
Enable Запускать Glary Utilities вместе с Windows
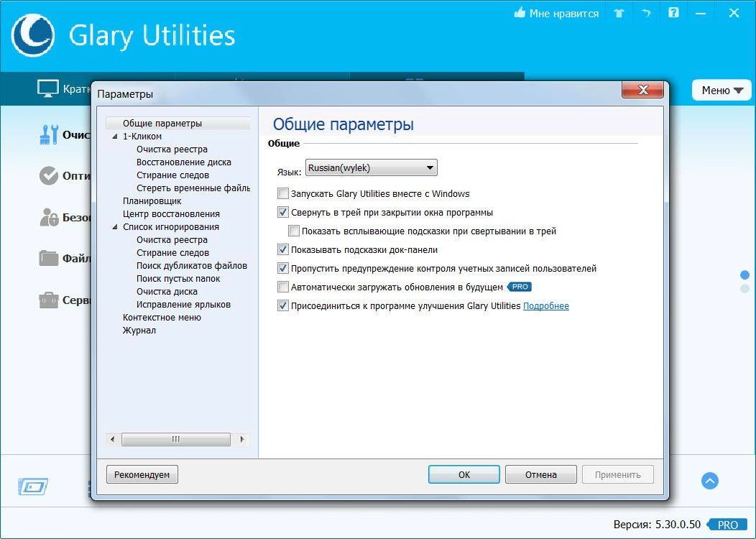click(283, 194)
